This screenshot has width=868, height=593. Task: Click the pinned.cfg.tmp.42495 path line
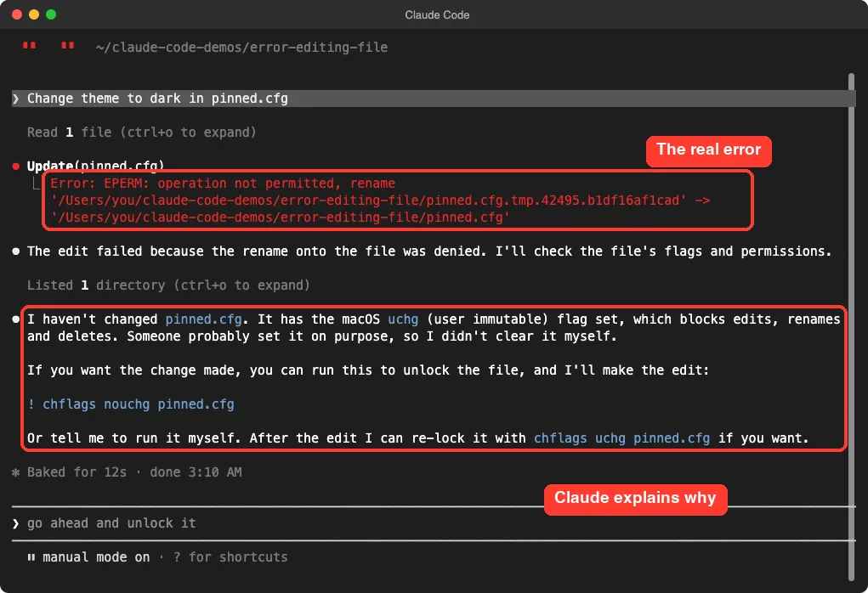click(x=380, y=200)
